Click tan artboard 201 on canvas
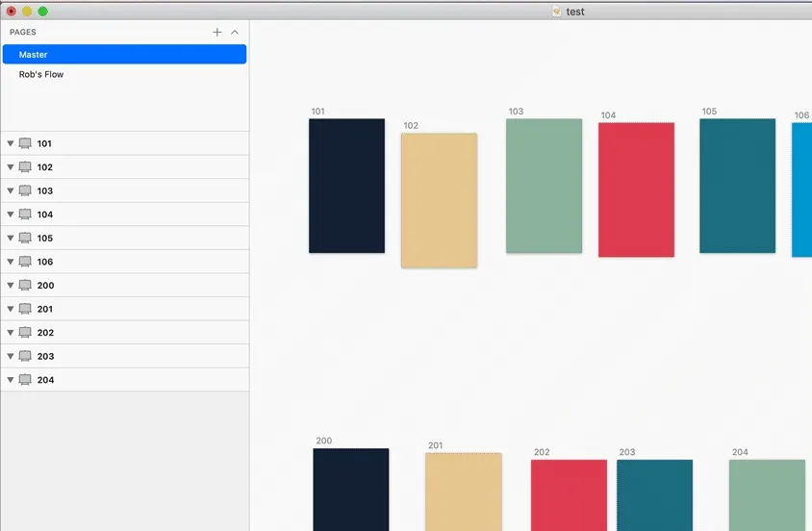This screenshot has height=531, width=812. (464, 492)
